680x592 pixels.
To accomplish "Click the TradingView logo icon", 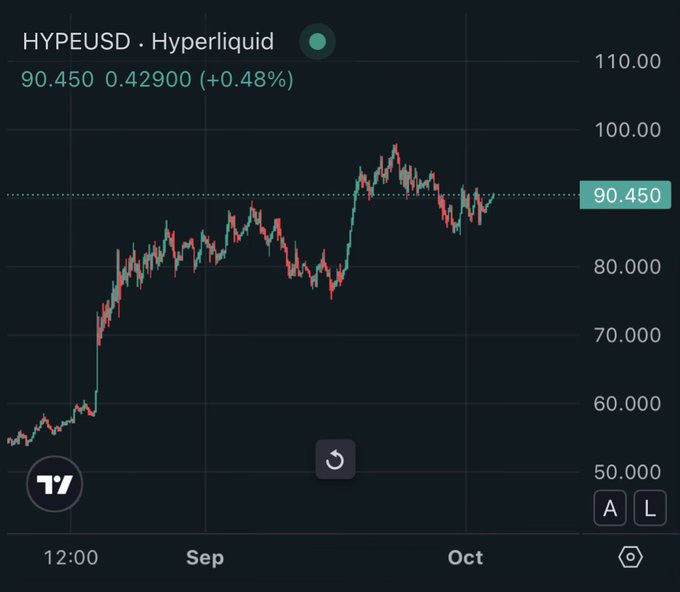I will pos(55,484).
